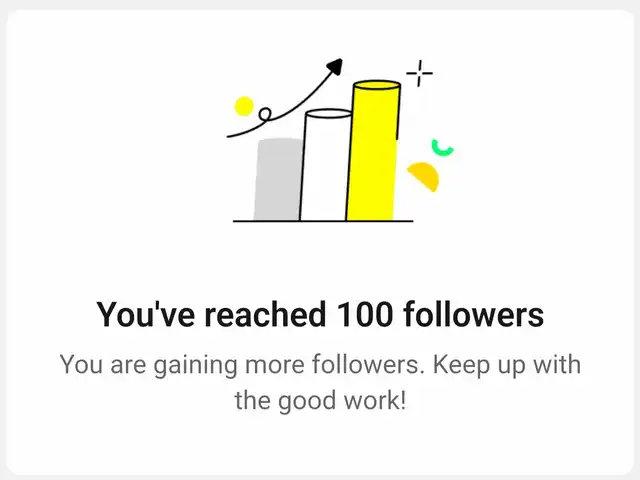Click the bold word "followers" in the heading

pyautogui.click(x=473, y=314)
